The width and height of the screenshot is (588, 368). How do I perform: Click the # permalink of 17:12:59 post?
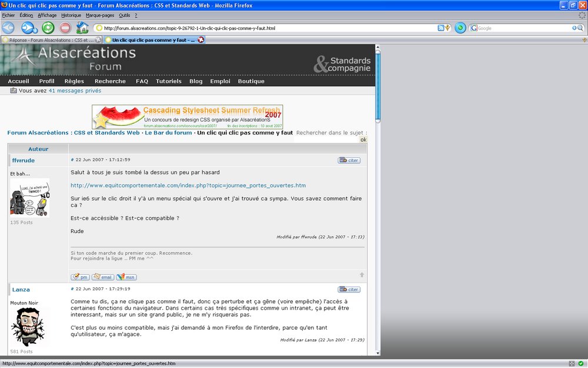coord(72,160)
